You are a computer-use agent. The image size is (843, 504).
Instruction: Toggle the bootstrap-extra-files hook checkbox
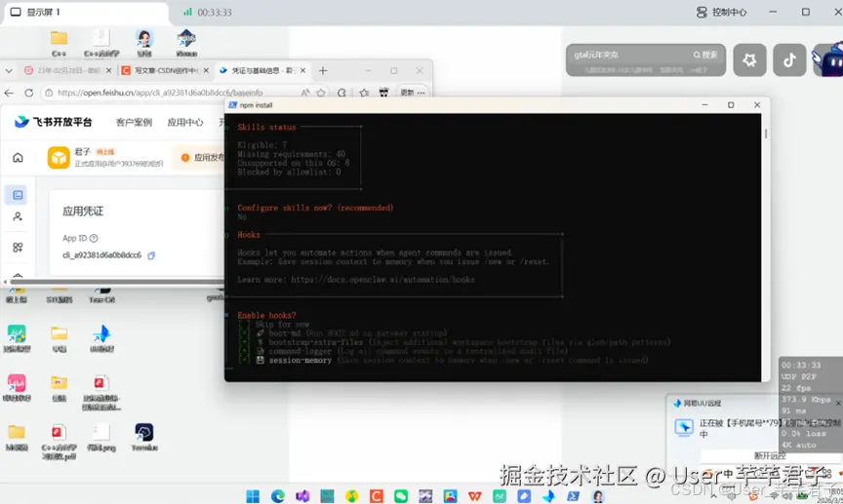tap(244, 342)
